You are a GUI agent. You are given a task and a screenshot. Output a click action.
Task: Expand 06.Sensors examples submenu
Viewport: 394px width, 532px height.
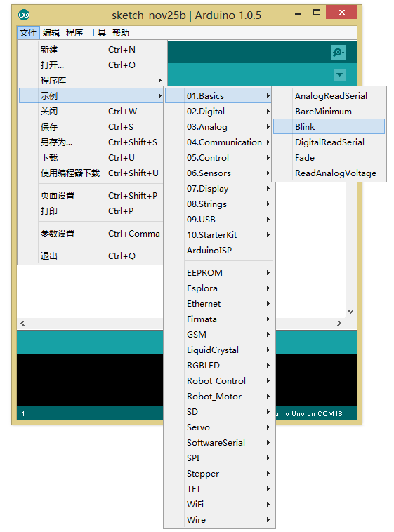218,173
